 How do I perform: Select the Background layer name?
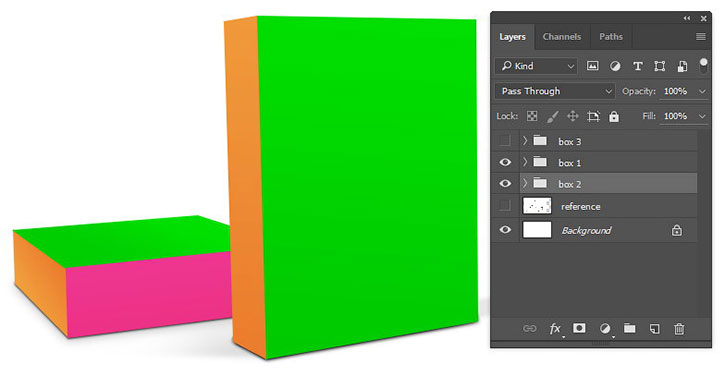click(x=586, y=230)
